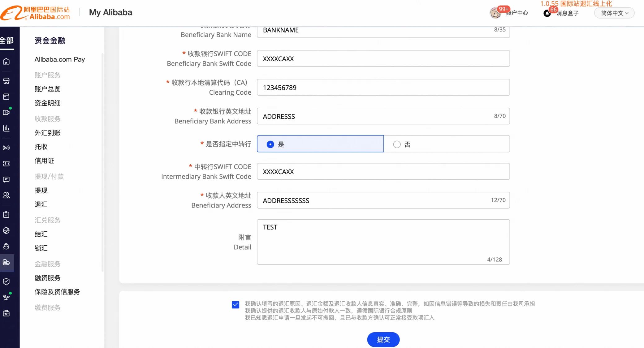
Task: Select the 否 radio option for intermediary bank
Action: 397,144
